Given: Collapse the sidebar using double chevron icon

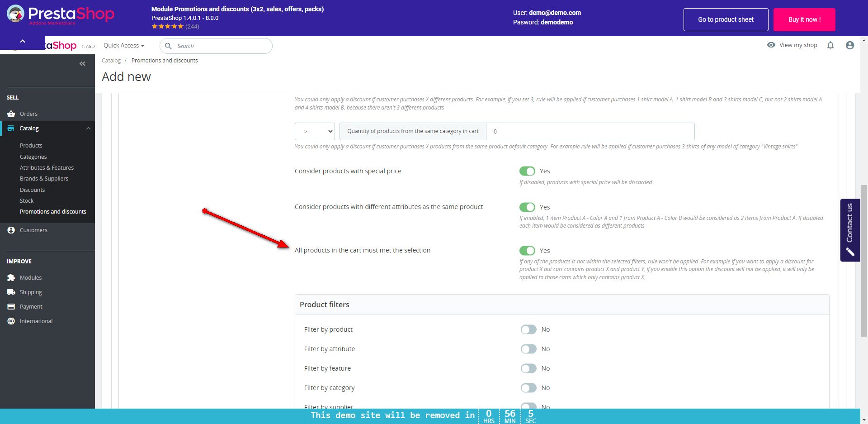Looking at the screenshot, I should pyautogui.click(x=82, y=64).
